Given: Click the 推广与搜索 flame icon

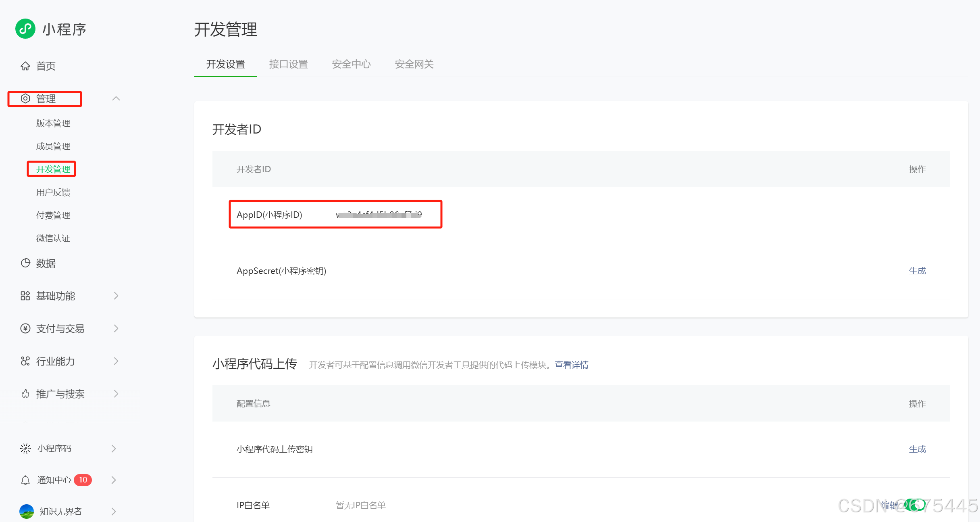Looking at the screenshot, I should (25, 394).
